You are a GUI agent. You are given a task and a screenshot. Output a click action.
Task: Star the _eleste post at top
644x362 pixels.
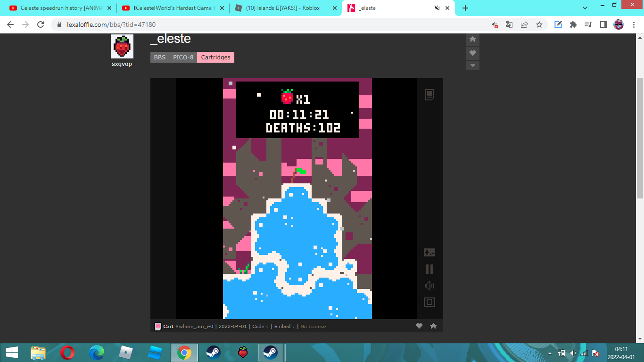(473, 39)
